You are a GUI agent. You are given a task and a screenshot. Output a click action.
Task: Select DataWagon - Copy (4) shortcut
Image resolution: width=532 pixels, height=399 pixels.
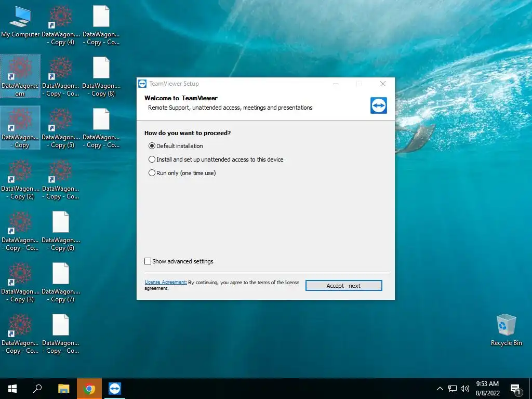click(61, 26)
